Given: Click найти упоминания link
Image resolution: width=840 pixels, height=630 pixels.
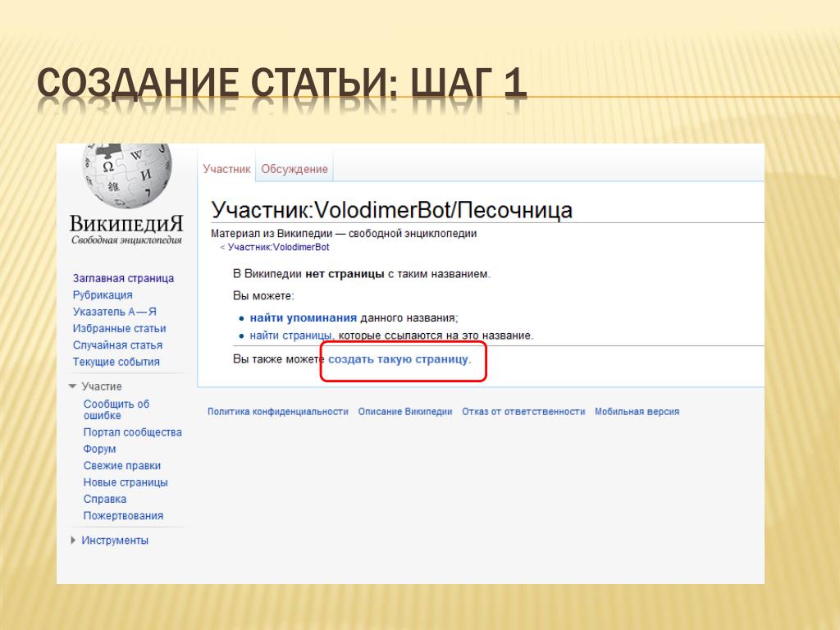Looking at the screenshot, I should (x=304, y=317).
